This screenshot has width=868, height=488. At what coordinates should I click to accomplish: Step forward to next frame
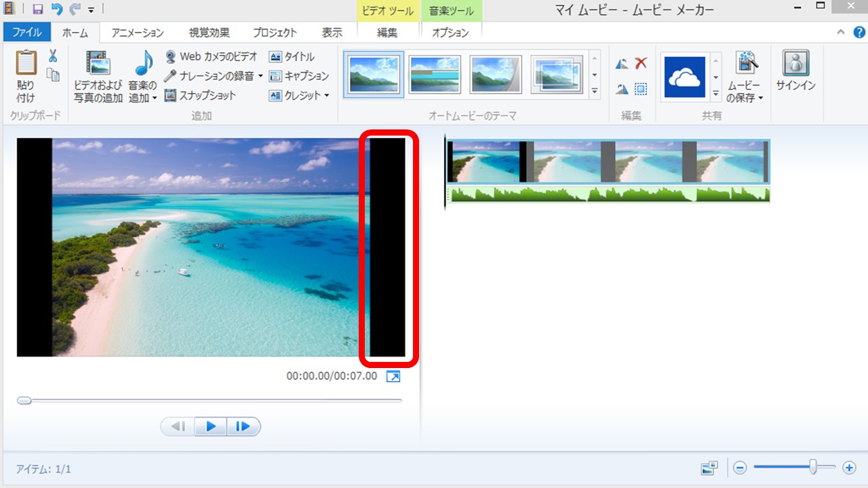[x=243, y=426]
